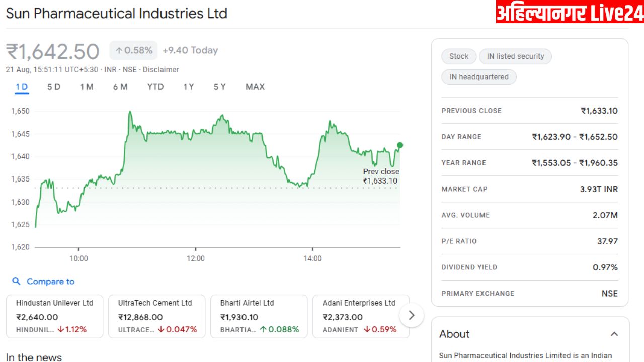Click the next arrow in the comparison carousel
The image size is (644, 362).
[412, 315]
